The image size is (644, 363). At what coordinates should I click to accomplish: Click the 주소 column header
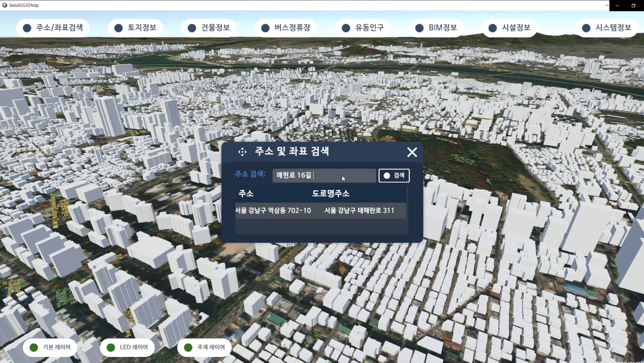coord(246,193)
